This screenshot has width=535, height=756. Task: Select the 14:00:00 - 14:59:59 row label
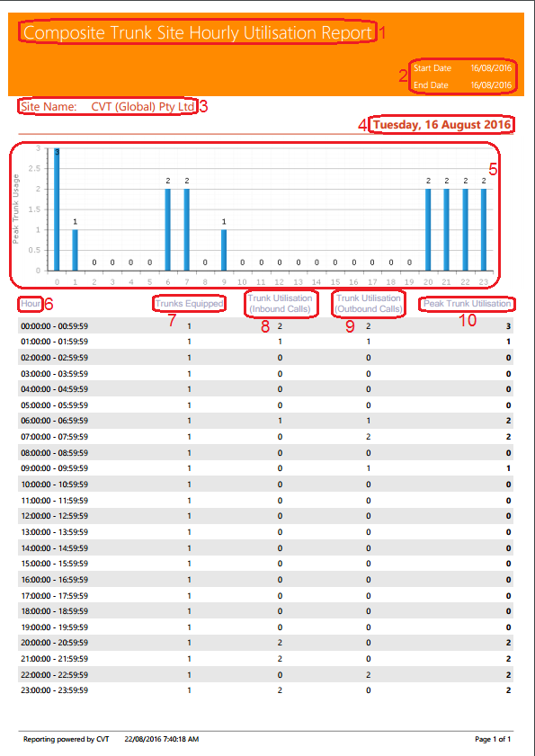point(55,548)
